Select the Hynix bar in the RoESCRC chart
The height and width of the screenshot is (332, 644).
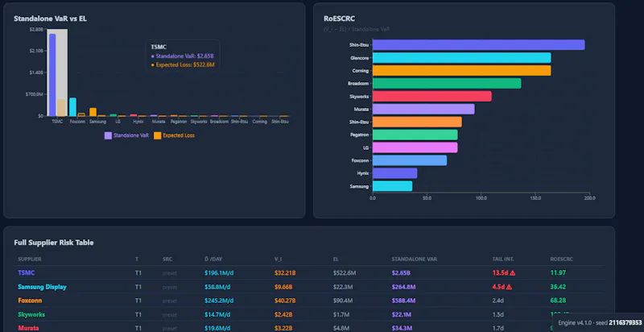tap(394, 173)
